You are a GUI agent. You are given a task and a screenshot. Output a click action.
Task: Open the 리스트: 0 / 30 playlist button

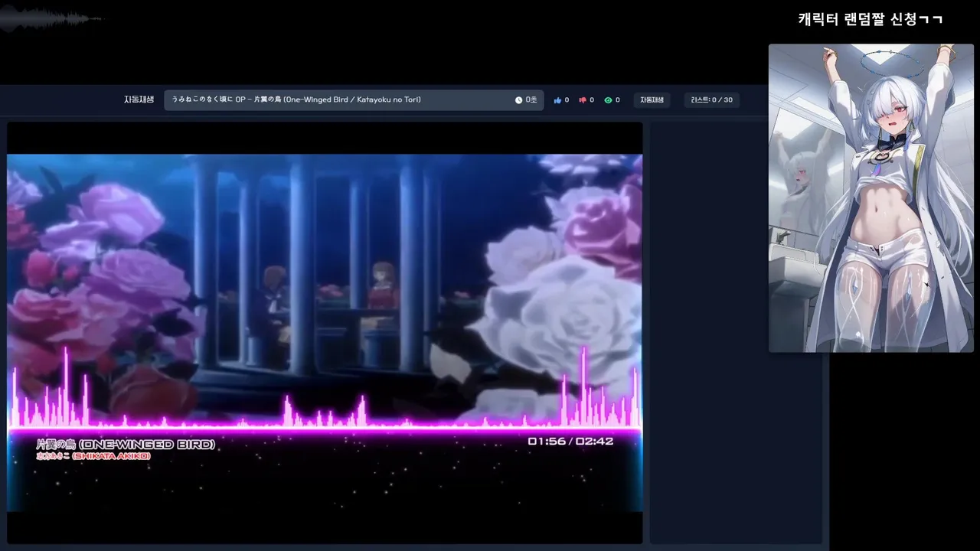[x=711, y=100]
